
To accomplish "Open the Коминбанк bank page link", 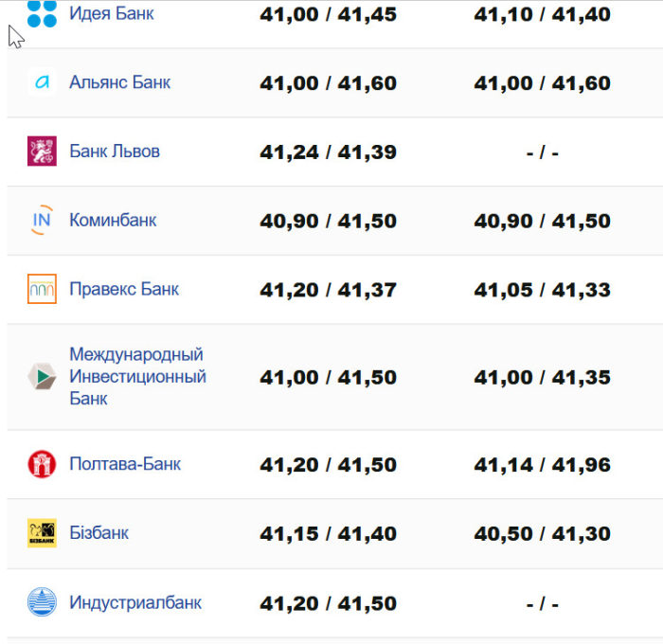I will [113, 221].
